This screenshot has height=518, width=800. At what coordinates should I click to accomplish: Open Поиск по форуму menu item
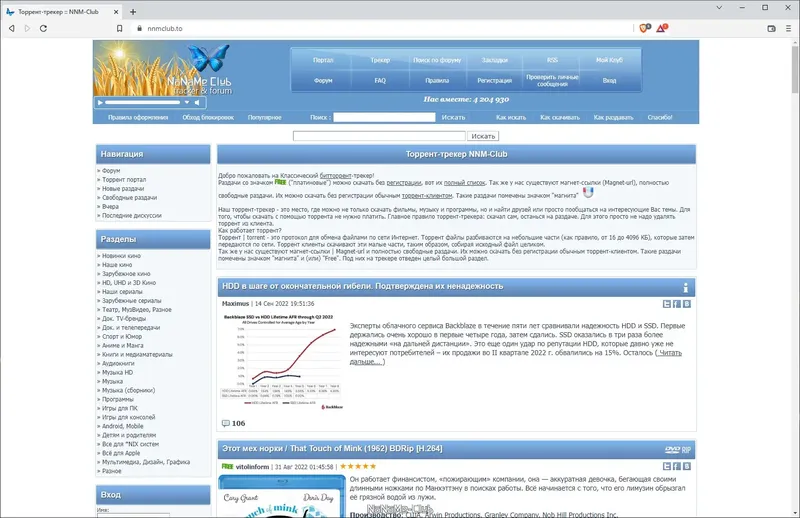[437, 60]
